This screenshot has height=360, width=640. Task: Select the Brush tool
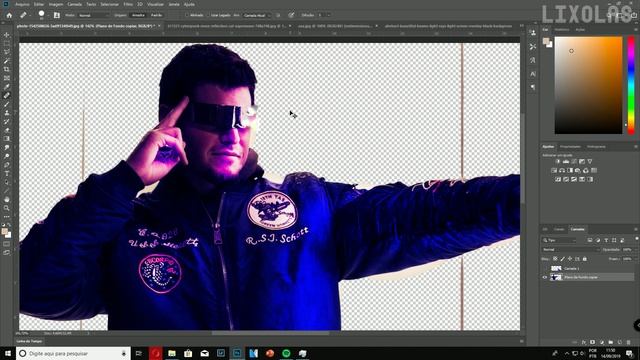tap(7, 104)
